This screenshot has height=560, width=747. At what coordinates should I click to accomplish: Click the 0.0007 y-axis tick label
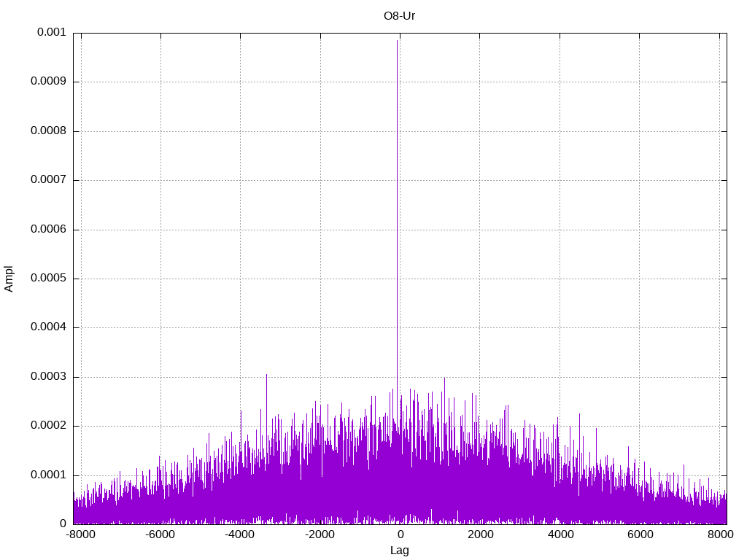click(x=48, y=180)
